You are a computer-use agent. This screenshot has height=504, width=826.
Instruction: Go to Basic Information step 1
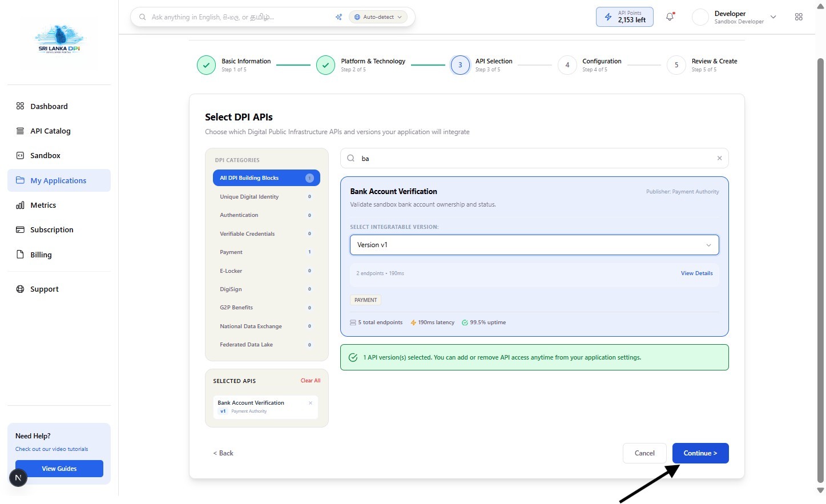click(x=235, y=65)
